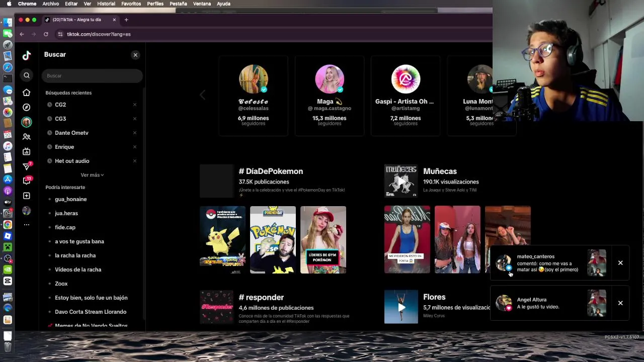Screen dimensions: 644x362
Task: Open suggested search jua.heras
Action: [x=66, y=213]
